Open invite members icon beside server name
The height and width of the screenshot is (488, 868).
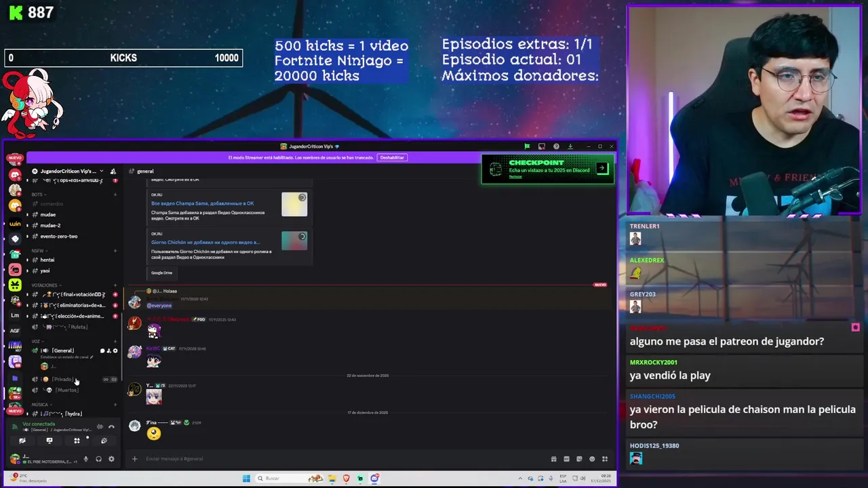click(x=113, y=171)
